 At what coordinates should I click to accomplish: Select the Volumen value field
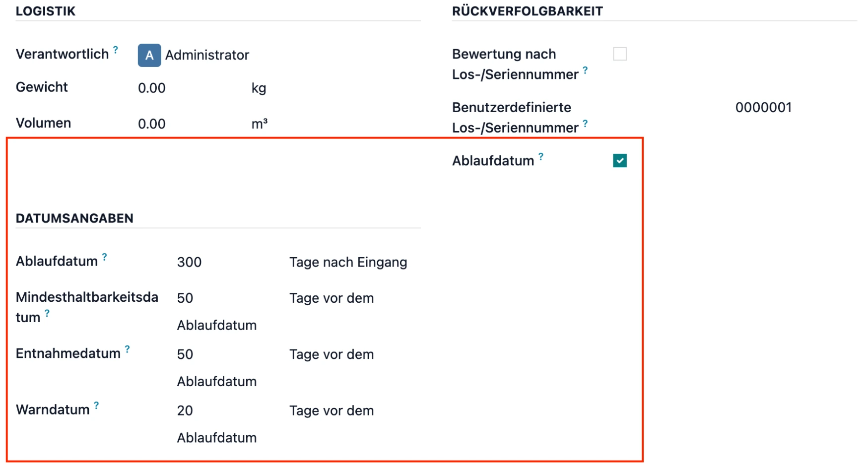[152, 124]
